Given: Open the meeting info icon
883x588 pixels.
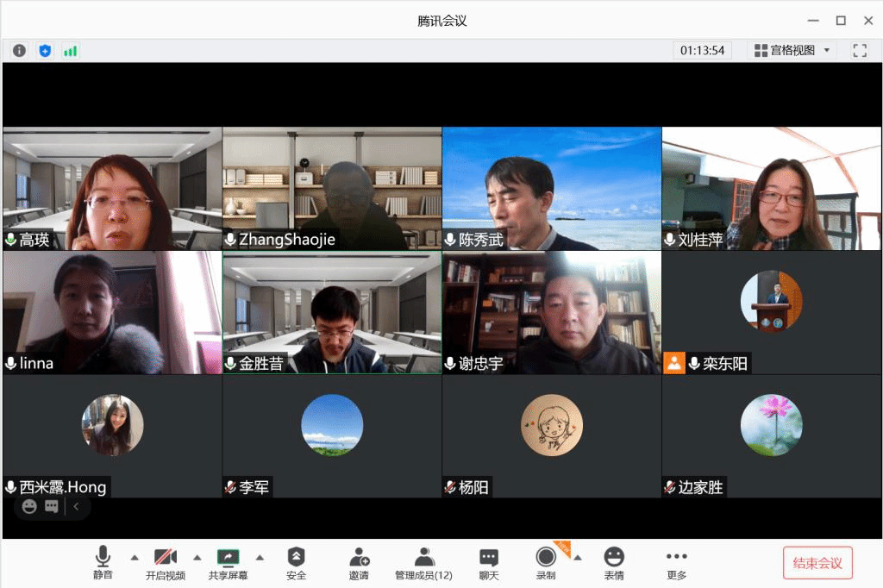Looking at the screenshot, I should coord(19,51).
